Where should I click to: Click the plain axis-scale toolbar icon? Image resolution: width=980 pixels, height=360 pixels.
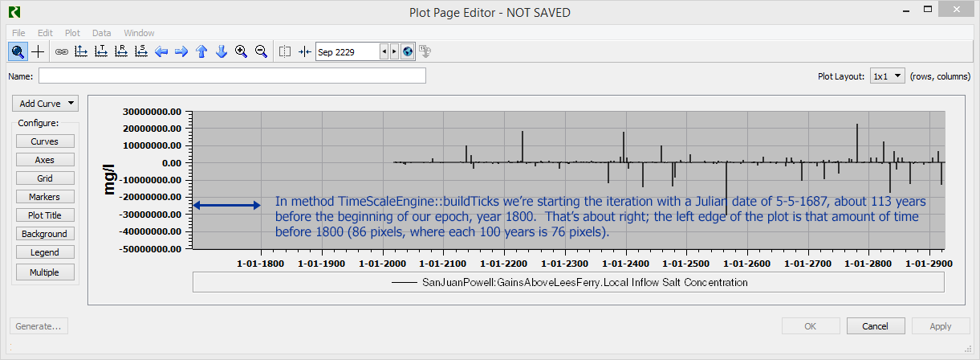[x=81, y=51]
